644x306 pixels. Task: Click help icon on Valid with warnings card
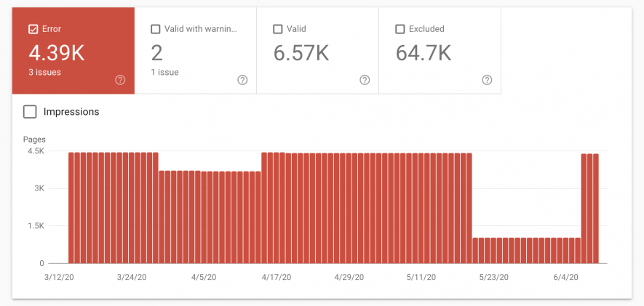(x=242, y=80)
